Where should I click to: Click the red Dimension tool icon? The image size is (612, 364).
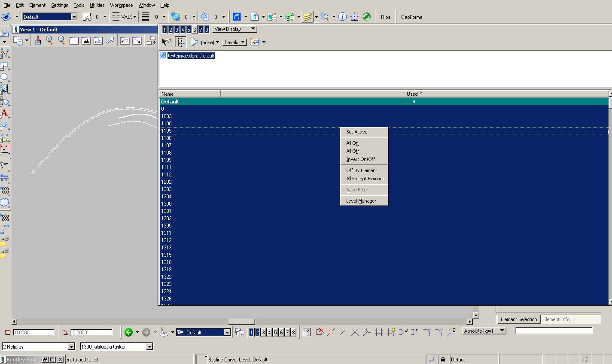pyautogui.click(x=4, y=149)
